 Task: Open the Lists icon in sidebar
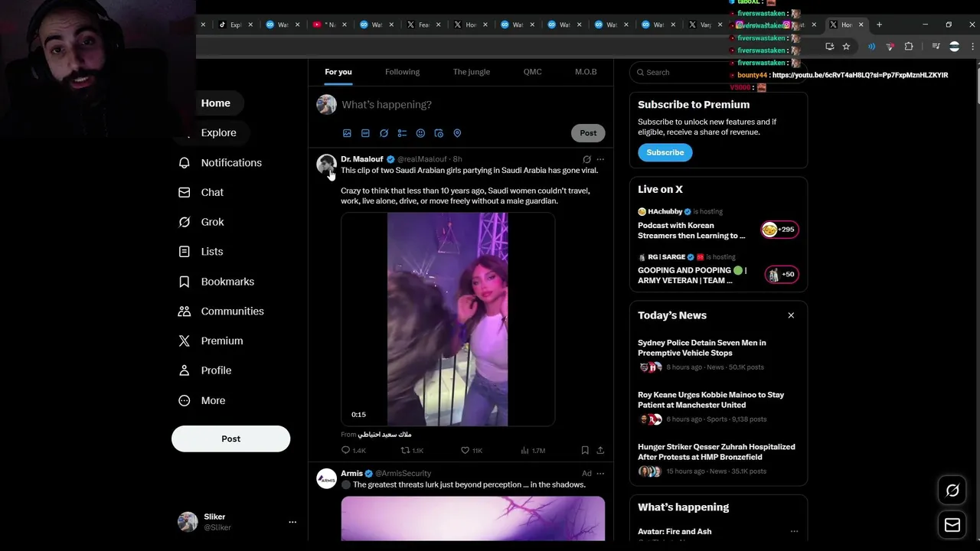(184, 252)
